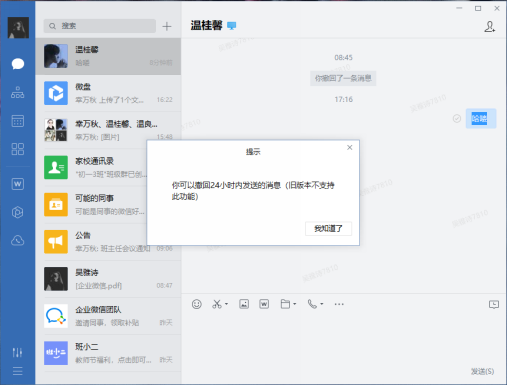This screenshot has width=508, height=385.
Task: Open more options ellipsis in the chat toolbar
Action: click(339, 304)
